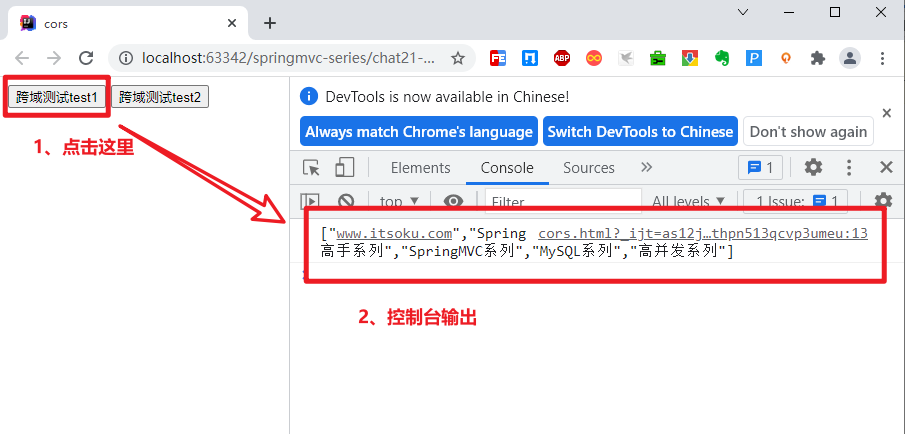Screen dimensions: 906x434
Task: Open console settings gear icon
Action: (883, 202)
